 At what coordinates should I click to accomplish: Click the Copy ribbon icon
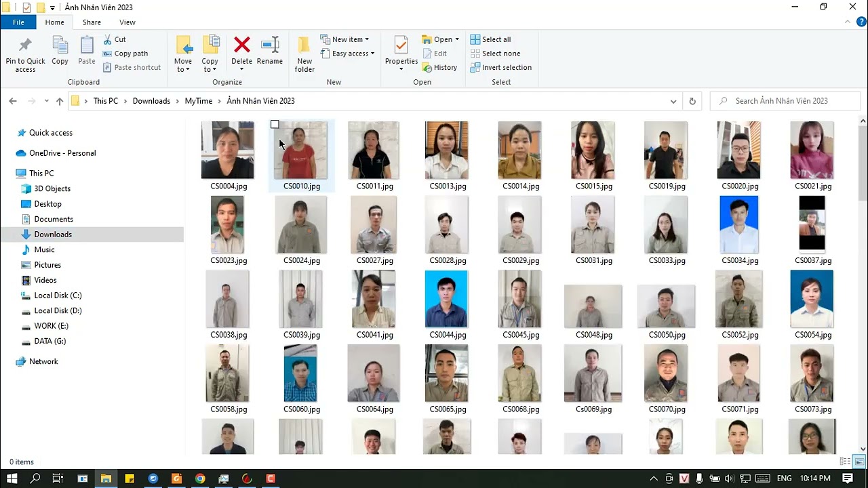coord(60,45)
